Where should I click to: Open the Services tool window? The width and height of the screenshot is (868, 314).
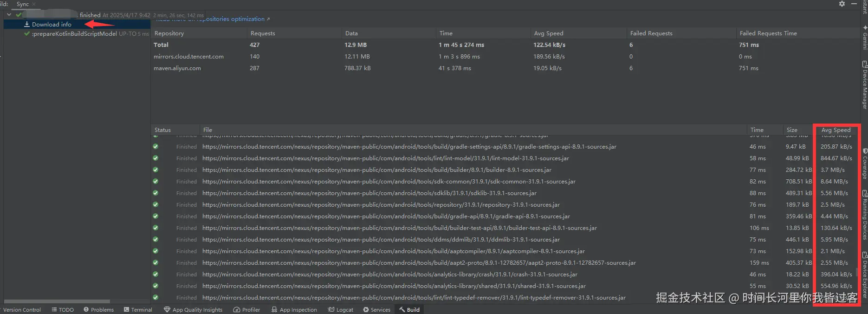(x=376, y=310)
